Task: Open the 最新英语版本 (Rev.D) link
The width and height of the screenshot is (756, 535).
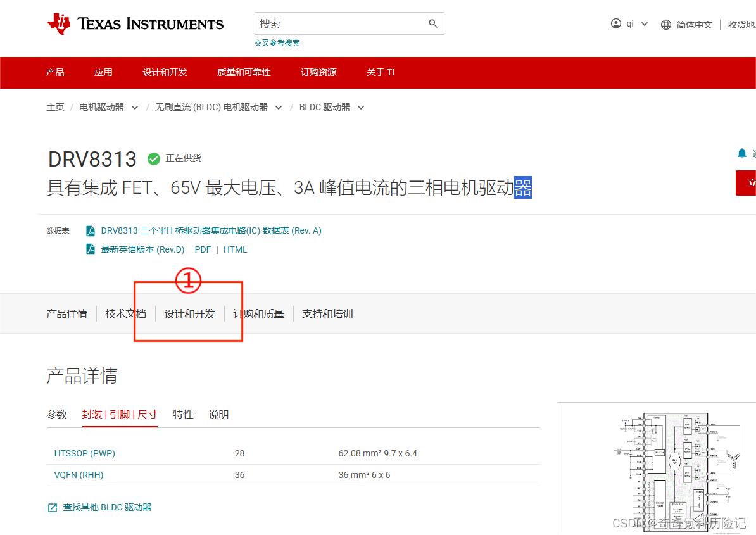Action: click(142, 249)
